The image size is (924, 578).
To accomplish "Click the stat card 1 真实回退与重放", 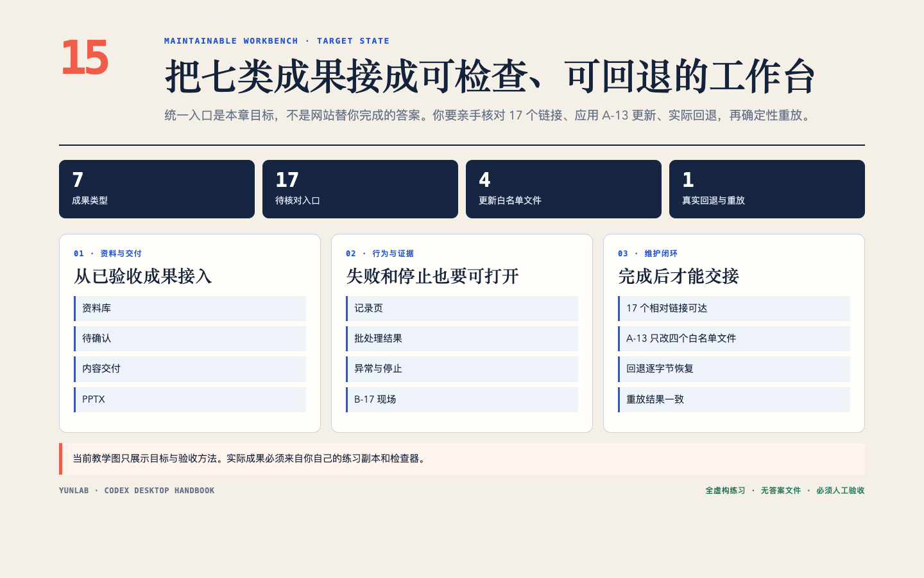I will point(767,189).
